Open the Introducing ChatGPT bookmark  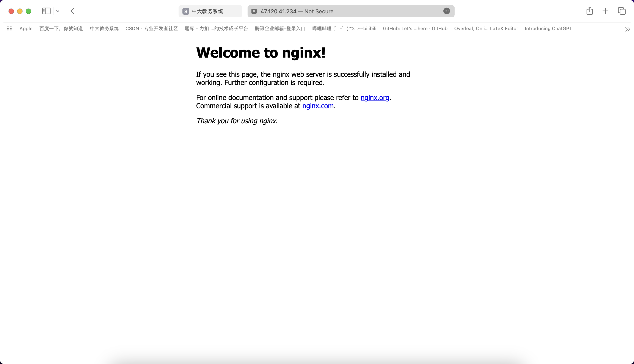point(548,28)
